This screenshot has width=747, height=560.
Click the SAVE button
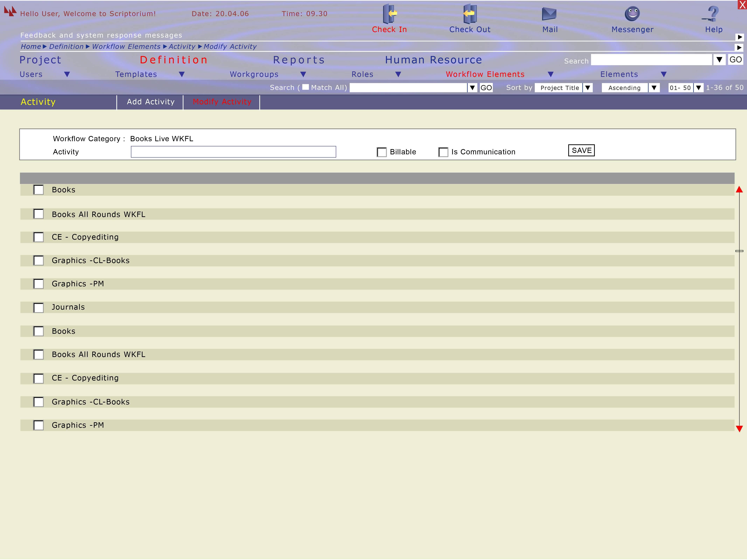[581, 150]
